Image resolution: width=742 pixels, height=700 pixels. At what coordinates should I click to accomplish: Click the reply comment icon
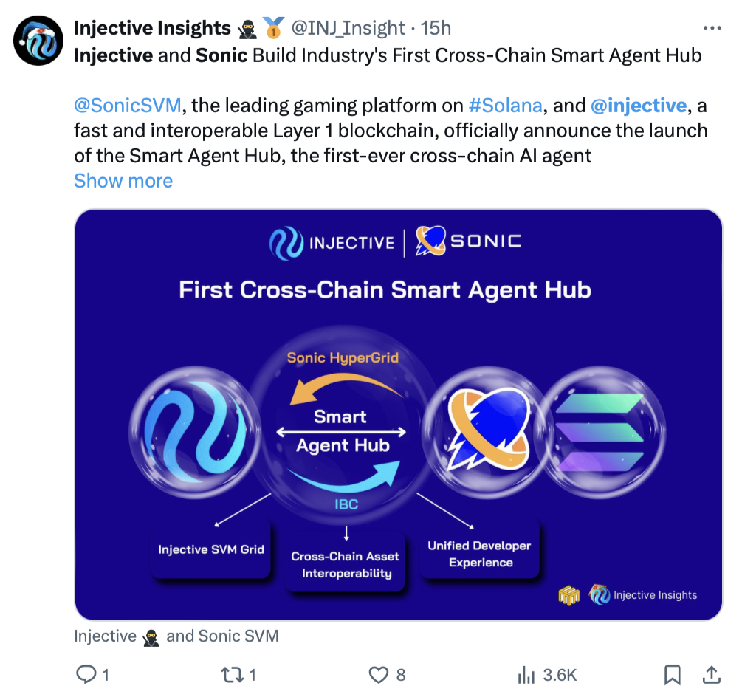pos(87,674)
